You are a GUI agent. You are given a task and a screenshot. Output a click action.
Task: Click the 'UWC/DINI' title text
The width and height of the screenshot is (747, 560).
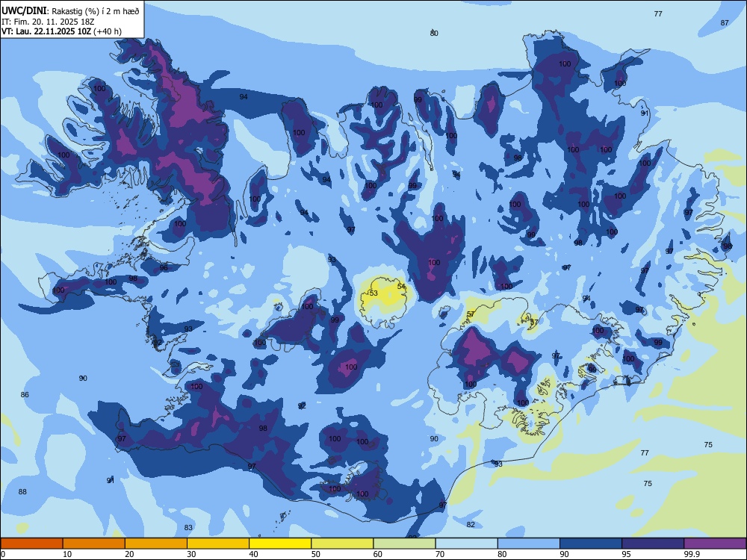tap(24, 11)
